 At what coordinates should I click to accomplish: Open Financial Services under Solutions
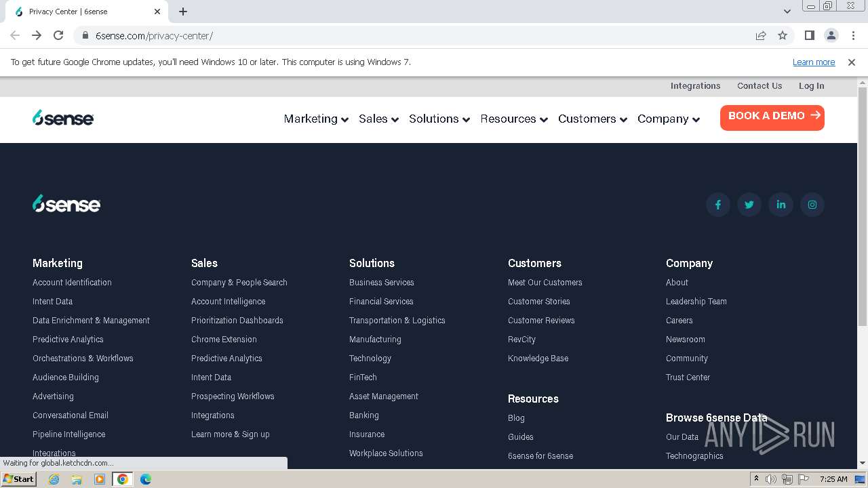pos(381,302)
